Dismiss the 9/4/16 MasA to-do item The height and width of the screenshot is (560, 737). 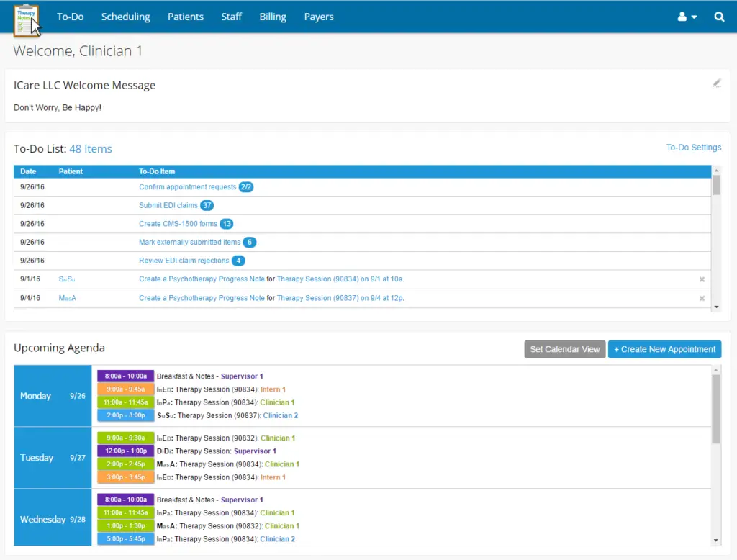702,298
